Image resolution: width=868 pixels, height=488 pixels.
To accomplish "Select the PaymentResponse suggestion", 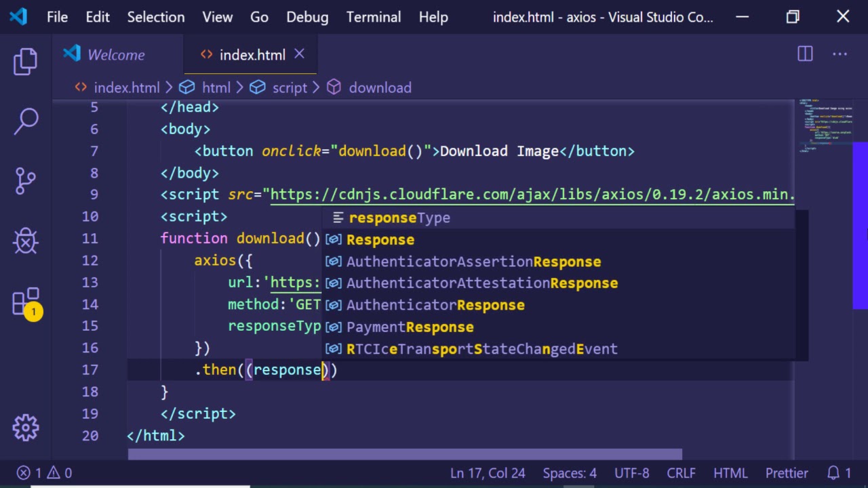I will [410, 327].
